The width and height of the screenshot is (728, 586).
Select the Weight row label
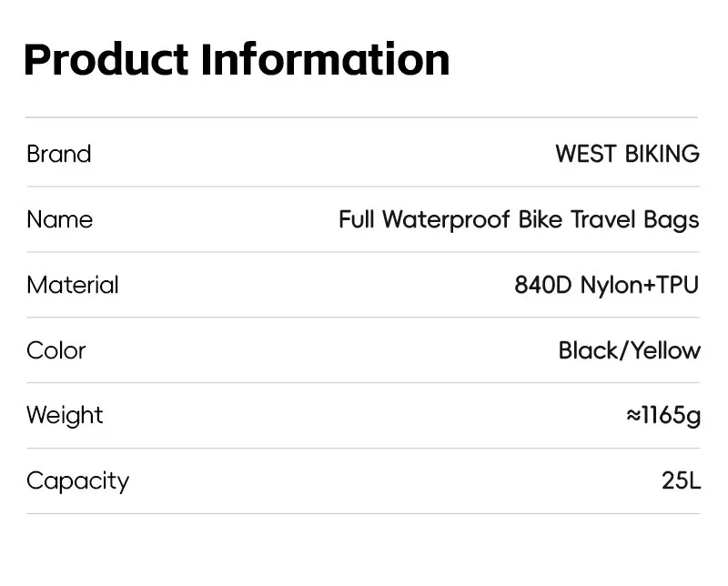65,416
